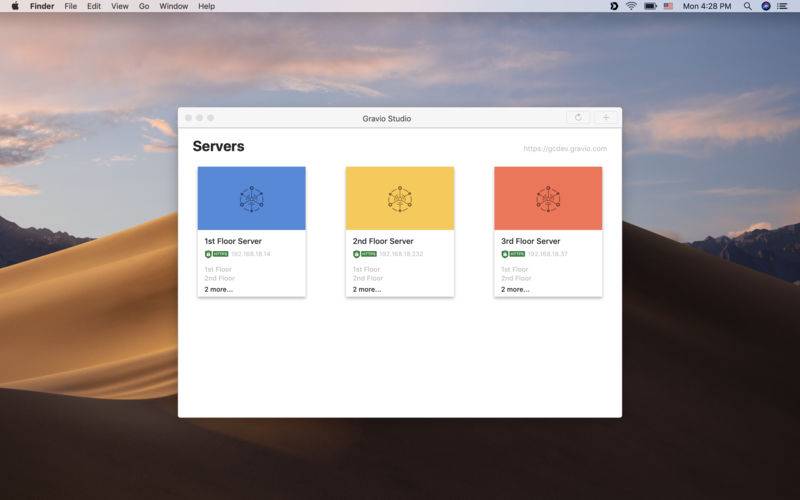Select the 2nd Floor Server title

[383, 241]
